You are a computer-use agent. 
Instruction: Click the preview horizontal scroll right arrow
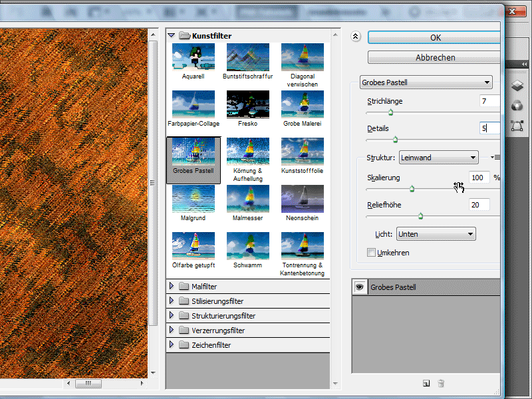pyautogui.click(x=142, y=384)
